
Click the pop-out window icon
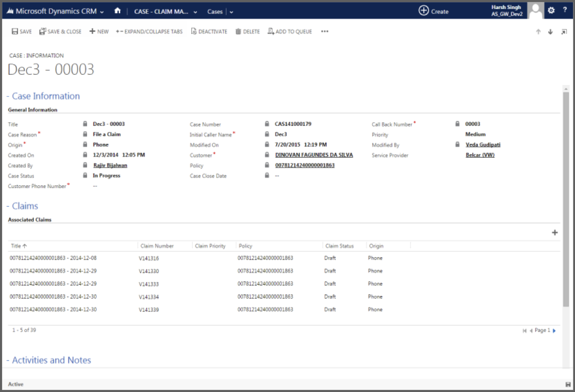[564, 32]
